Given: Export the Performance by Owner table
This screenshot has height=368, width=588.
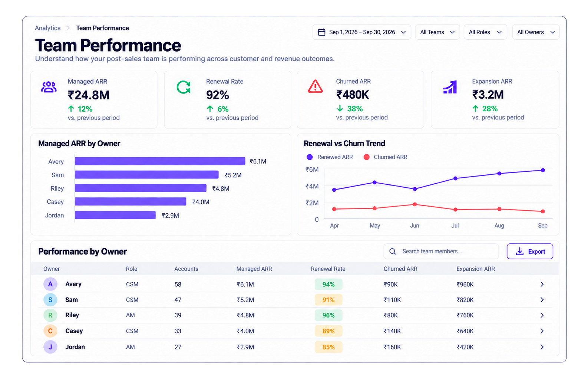Looking at the screenshot, I should coord(530,252).
